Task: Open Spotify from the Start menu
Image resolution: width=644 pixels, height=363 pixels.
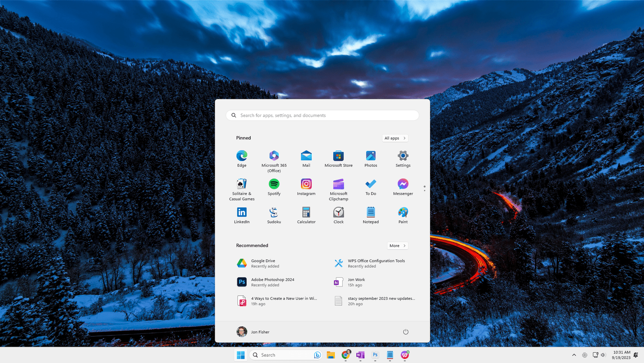Action: pos(274,187)
